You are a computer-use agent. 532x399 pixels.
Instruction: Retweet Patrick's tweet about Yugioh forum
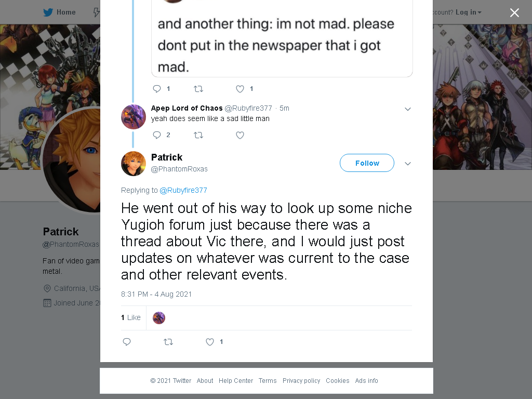pyautogui.click(x=168, y=342)
